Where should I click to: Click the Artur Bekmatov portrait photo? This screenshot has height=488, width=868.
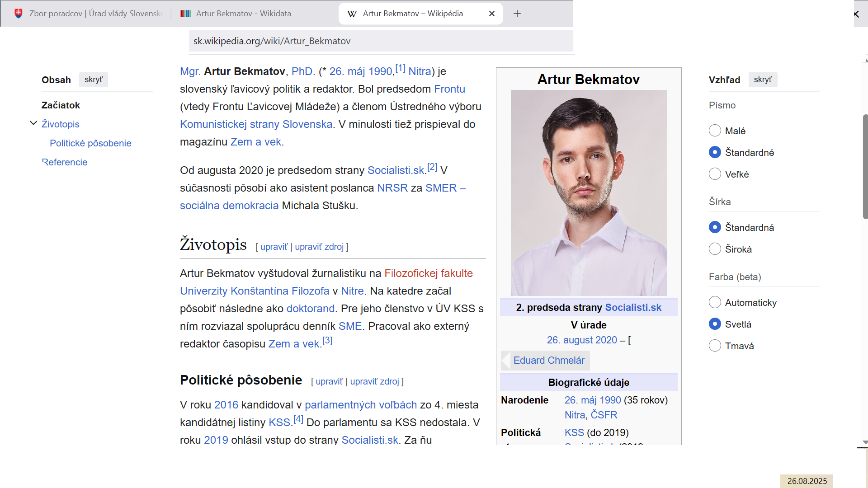click(589, 193)
